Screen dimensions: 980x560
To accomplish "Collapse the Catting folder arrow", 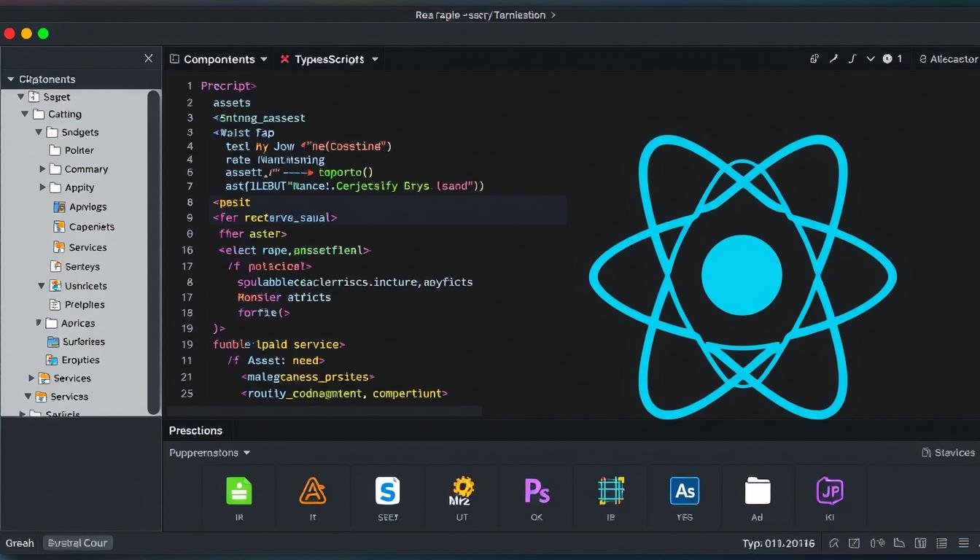I will [25, 114].
